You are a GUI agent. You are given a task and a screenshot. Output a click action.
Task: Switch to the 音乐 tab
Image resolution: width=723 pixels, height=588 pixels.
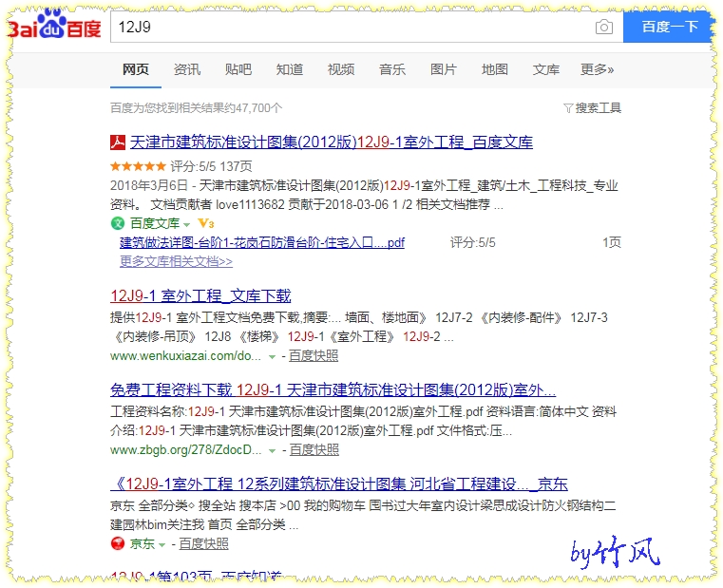pyautogui.click(x=392, y=69)
